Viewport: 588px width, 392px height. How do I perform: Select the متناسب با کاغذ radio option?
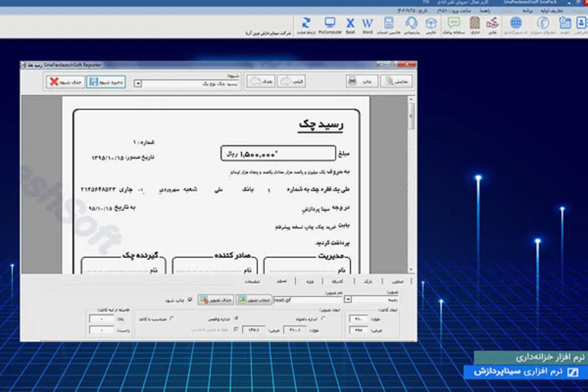(x=172, y=318)
